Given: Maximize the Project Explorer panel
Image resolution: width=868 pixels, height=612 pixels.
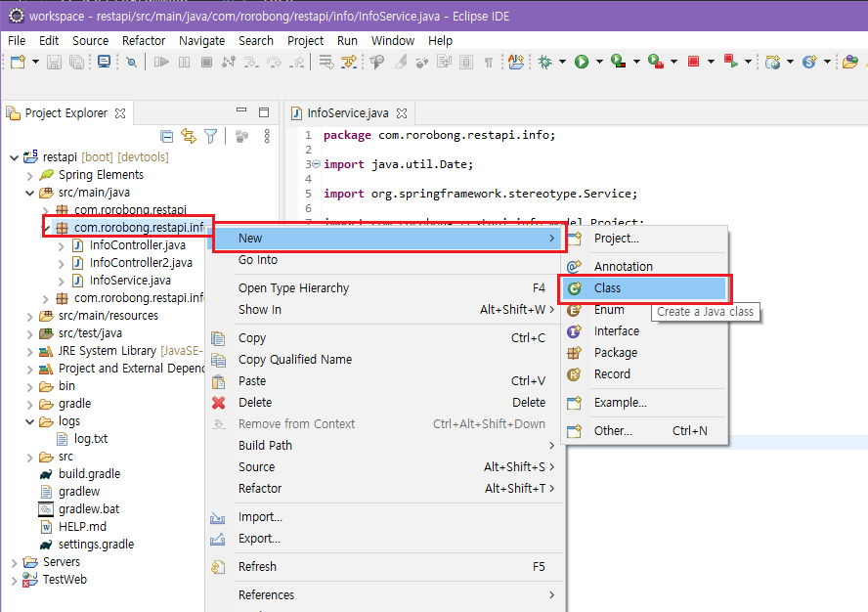Looking at the screenshot, I should [x=264, y=112].
